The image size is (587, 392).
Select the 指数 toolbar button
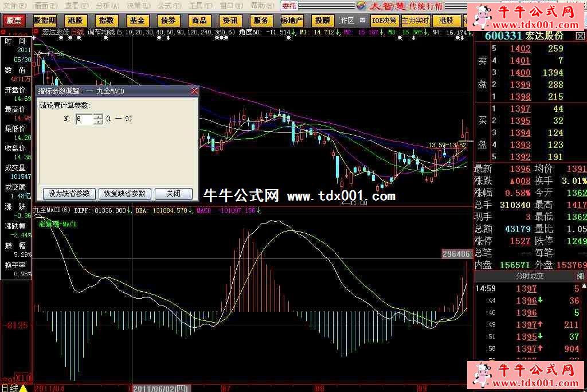click(106, 21)
